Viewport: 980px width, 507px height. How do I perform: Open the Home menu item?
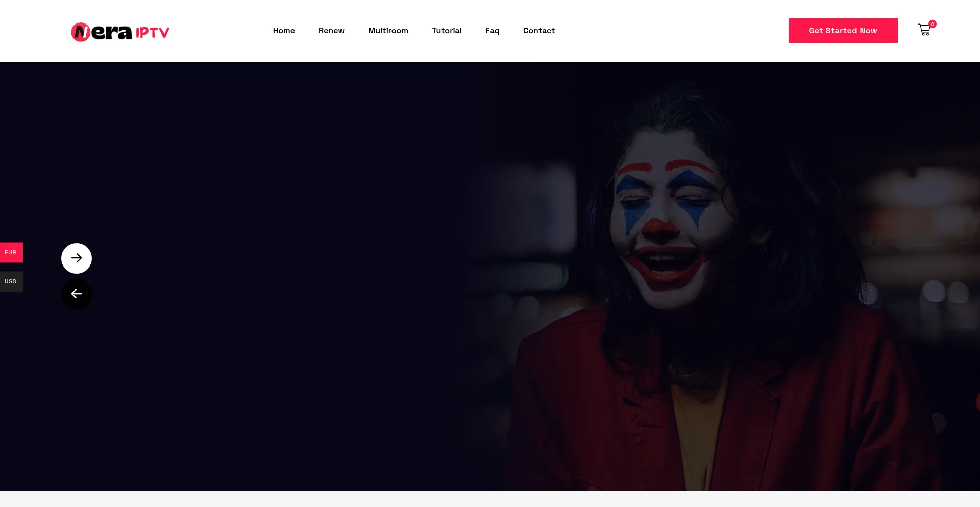284,31
